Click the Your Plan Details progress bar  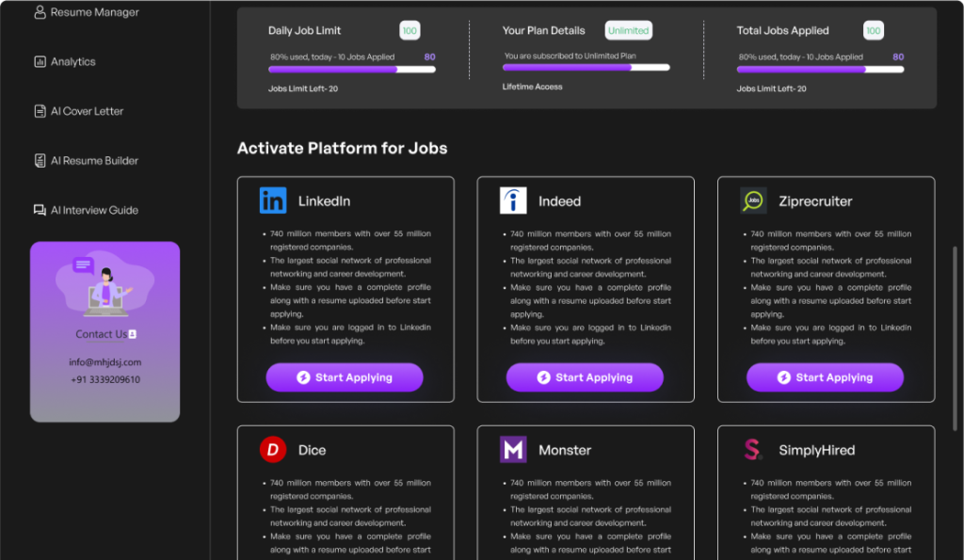[x=586, y=68]
